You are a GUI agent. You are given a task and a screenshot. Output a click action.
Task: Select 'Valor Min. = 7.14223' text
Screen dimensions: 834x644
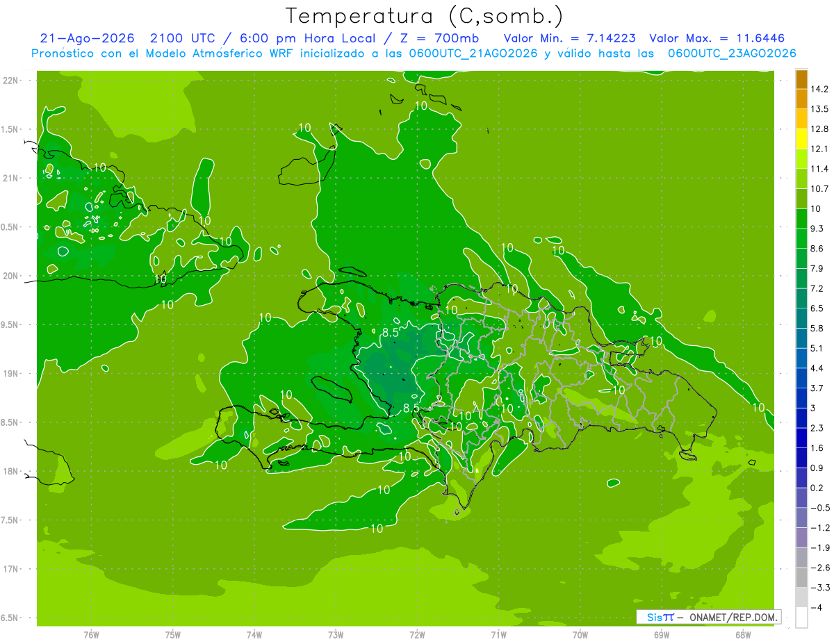tap(569, 38)
